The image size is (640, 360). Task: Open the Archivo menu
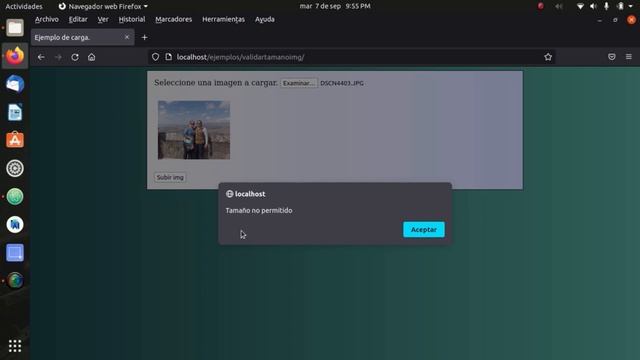[x=47, y=19]
